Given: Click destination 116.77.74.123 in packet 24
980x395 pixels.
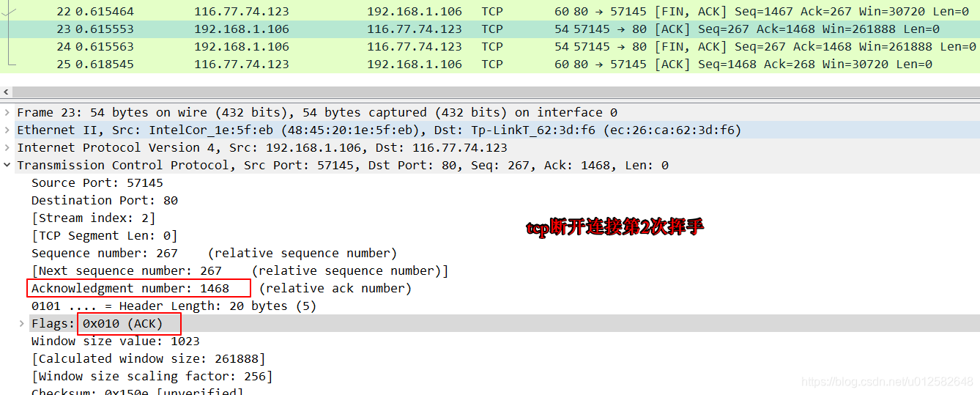Looking at the screenshot, I should coord(415,46).
